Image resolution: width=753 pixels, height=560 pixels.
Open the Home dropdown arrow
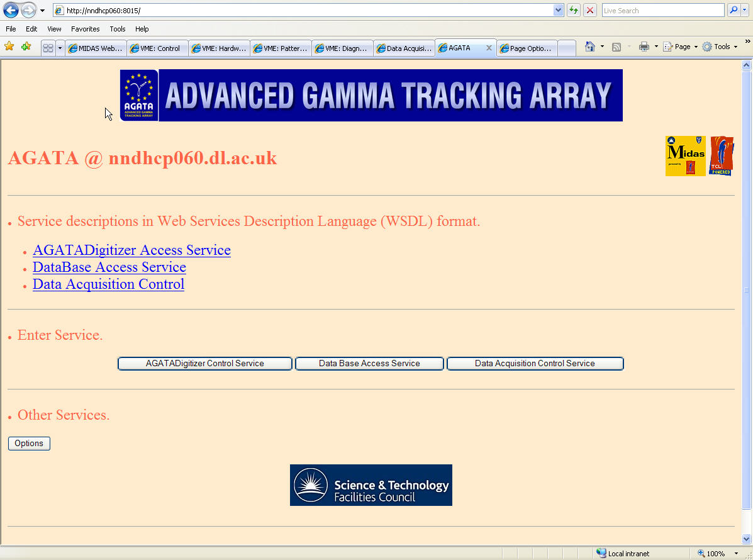602,47
